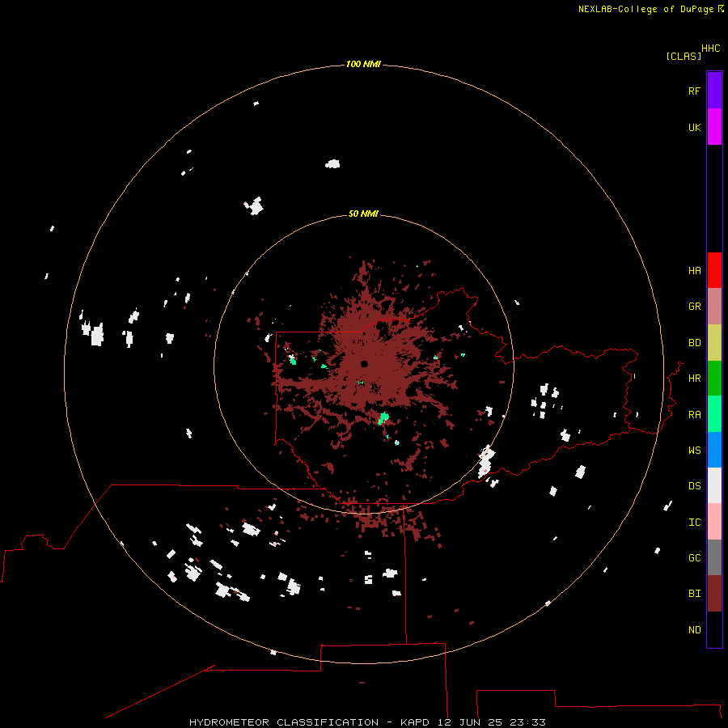Click the 50 NMI range ring label
728x728 pixels.
[x=363, y=214]
